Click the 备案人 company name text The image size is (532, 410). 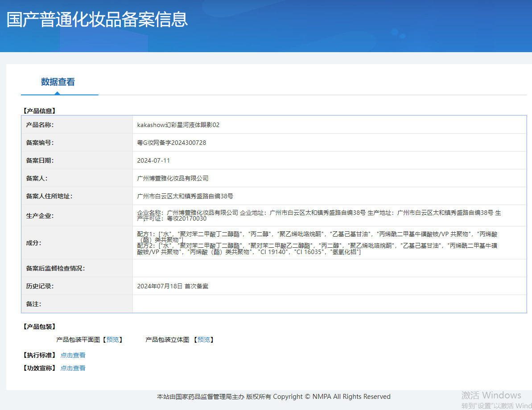tap(173, 178)
